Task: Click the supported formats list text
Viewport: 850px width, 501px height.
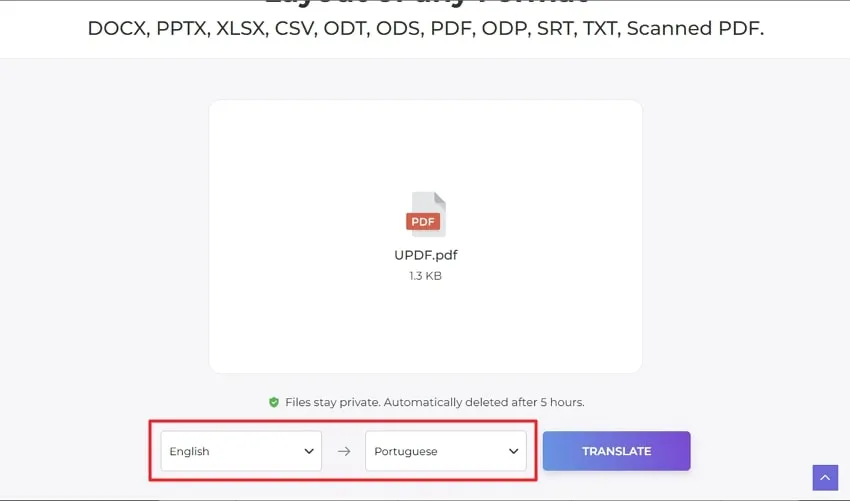Action: (x=426, y=28)
